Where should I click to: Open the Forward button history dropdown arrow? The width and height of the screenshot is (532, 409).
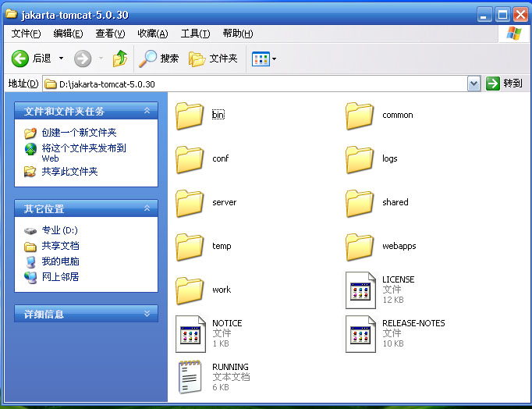(x=101, y=59)
